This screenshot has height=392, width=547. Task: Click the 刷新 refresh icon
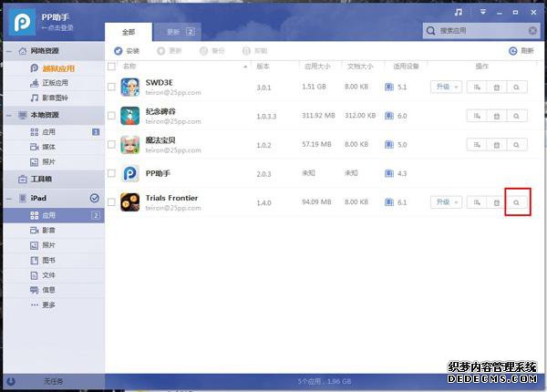512,51
